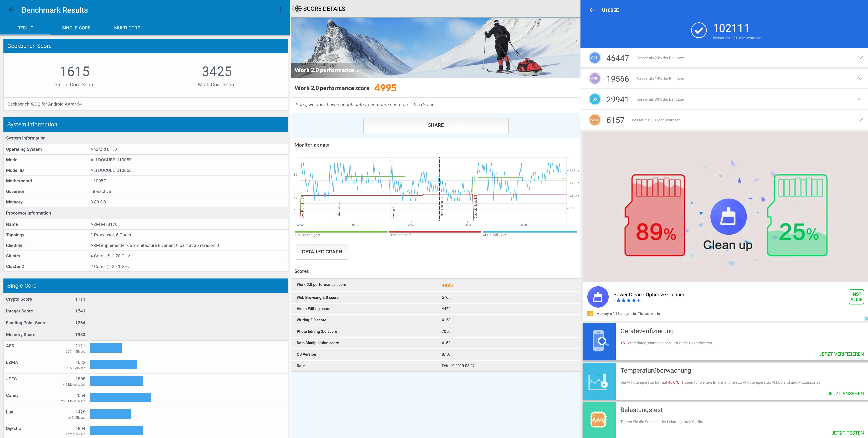Viewport: 868px width, 438px height.
Task: Tap the Power Clean app icon
Action: pyautogui.click(x=598, y=297)
